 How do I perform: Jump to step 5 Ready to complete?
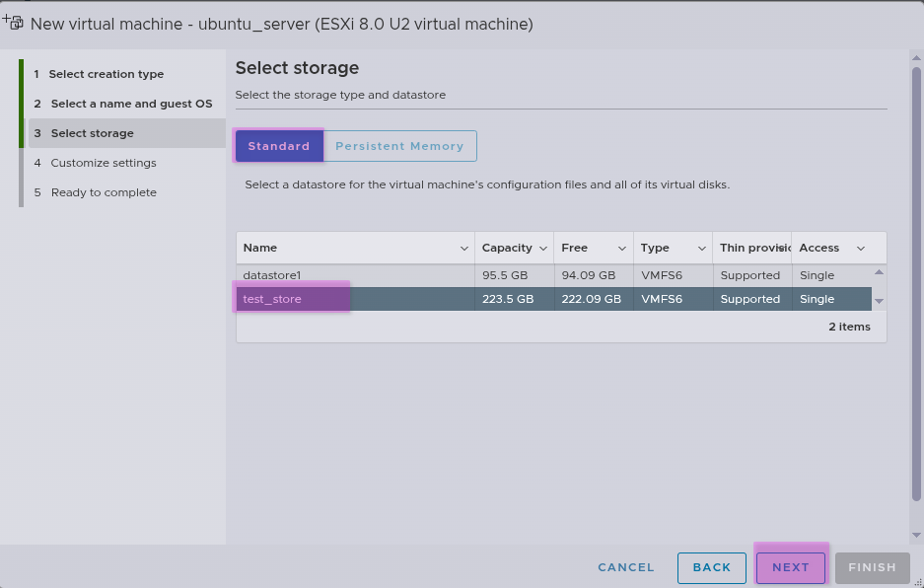click(104, 192)
